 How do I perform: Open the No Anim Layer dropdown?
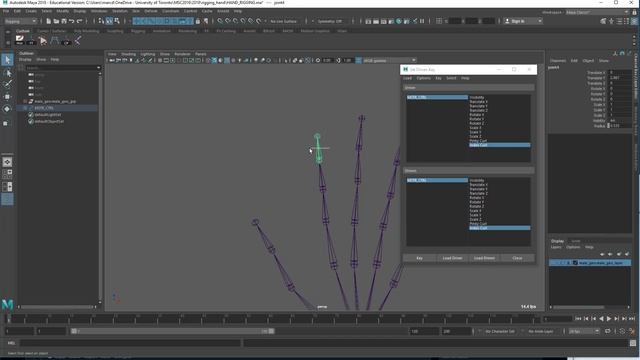click(x=540, y=331)
